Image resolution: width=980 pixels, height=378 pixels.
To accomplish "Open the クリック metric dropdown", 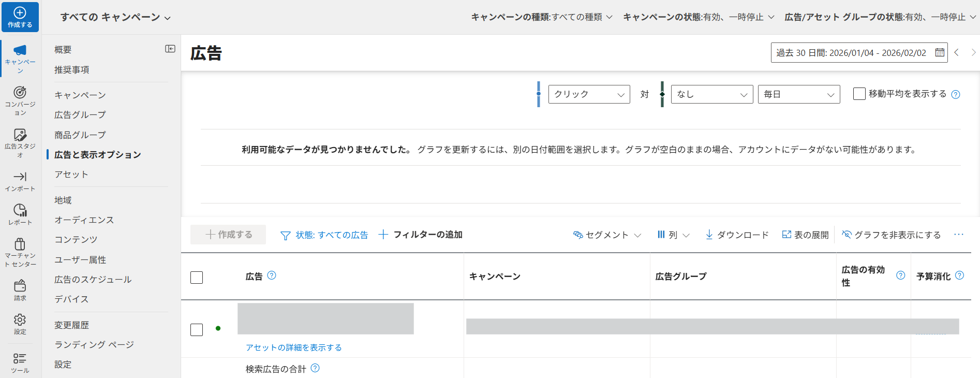I will click(589, 94).
